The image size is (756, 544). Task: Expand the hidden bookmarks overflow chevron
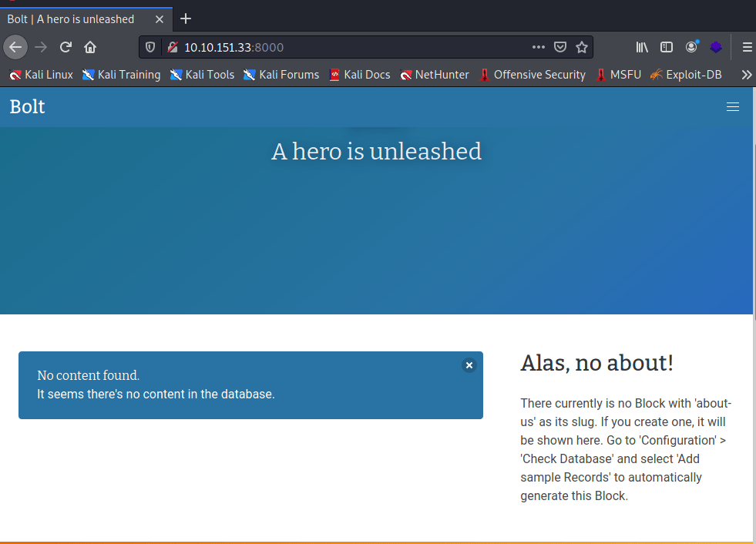click(x=745, y=75)
